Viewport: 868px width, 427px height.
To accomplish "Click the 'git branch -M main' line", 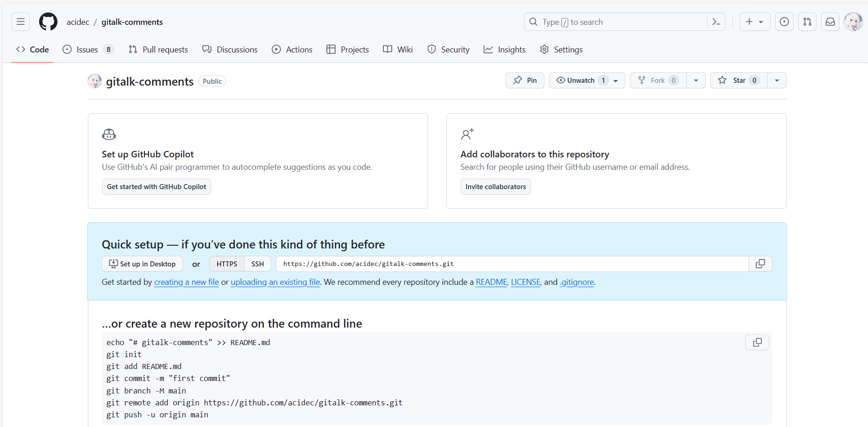I will 146,391.
